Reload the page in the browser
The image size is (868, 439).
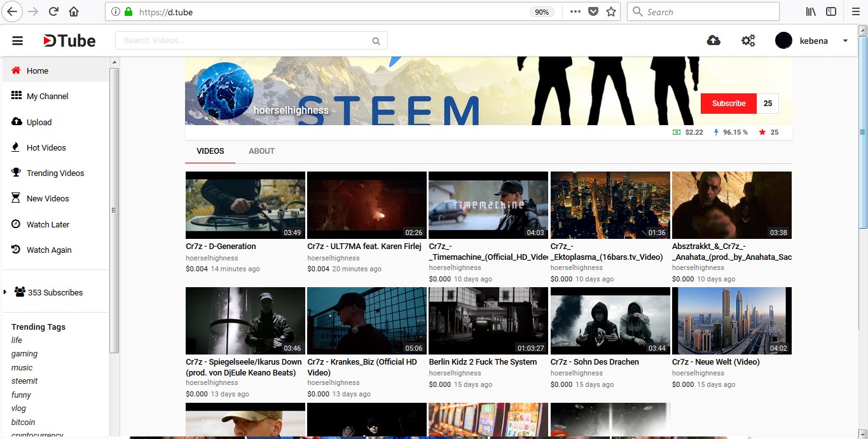point(54,11)
